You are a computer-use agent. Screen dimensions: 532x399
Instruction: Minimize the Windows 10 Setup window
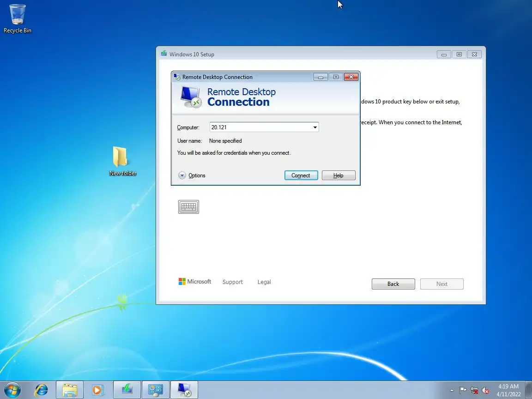pyautogui.click(x=444, y=54)
